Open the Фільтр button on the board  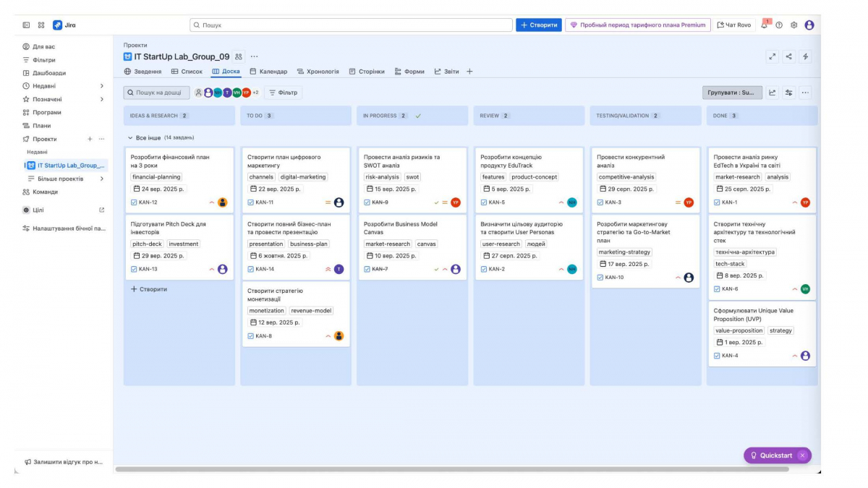[283, 93]
